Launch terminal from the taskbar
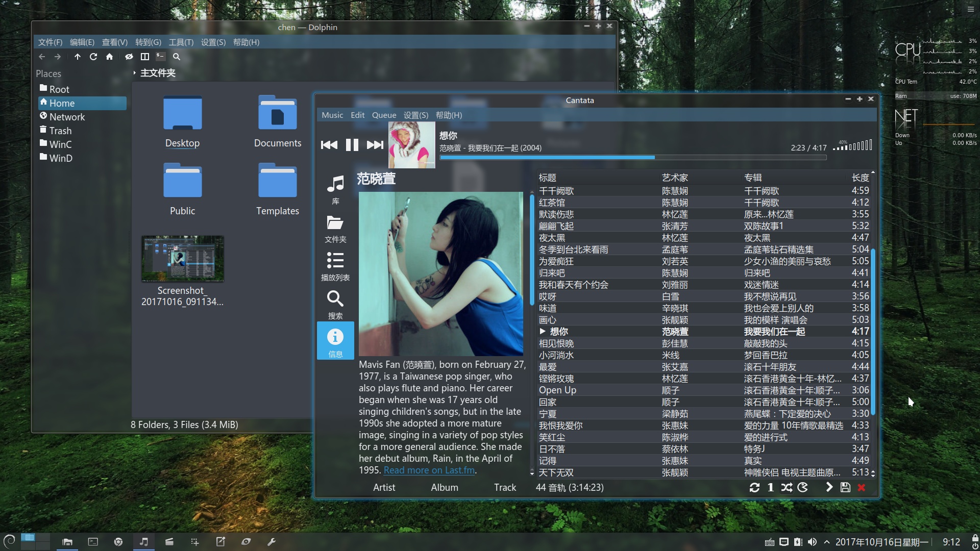Image resolution: width=980 pixels, height=551 pixels. [x=93, y=542]
